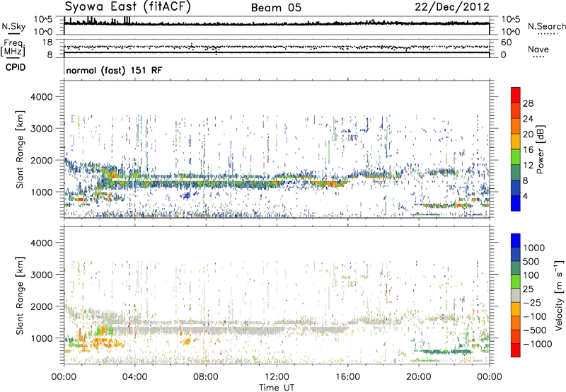566x392 pixels.
Task: Click the '100' label on velocity colorbar
Action: pos(531,275)
